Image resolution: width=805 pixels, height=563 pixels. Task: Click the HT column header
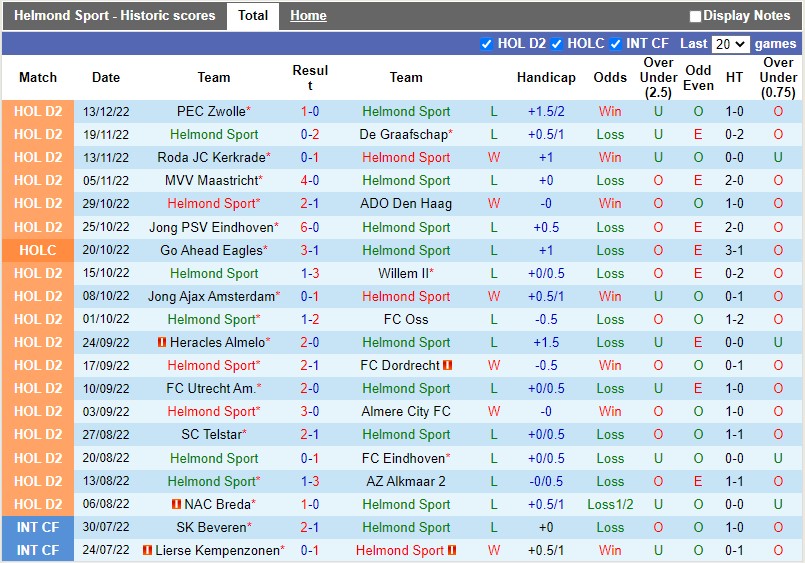click(x=734, y=77)
